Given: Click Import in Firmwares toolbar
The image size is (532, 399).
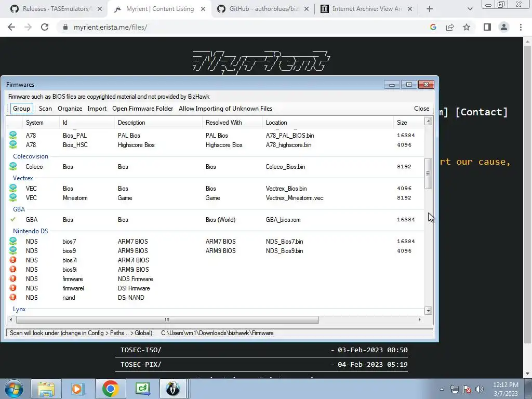Looking at the screenshot, I should click(x=97, y=109).
